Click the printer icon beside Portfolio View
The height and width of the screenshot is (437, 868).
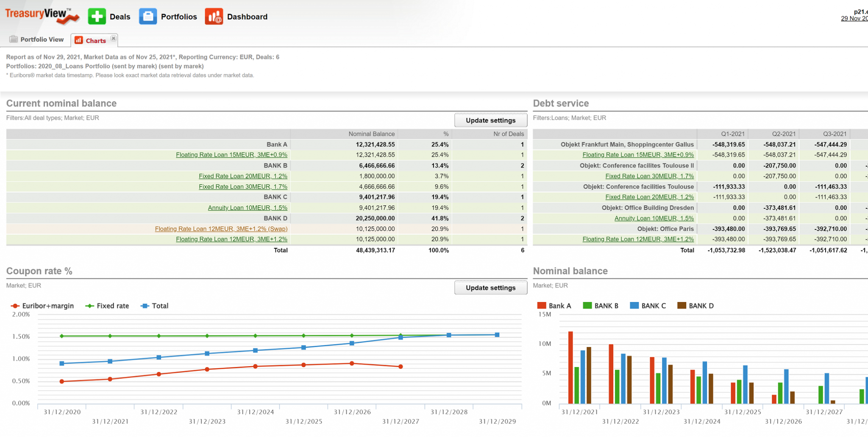14,39
